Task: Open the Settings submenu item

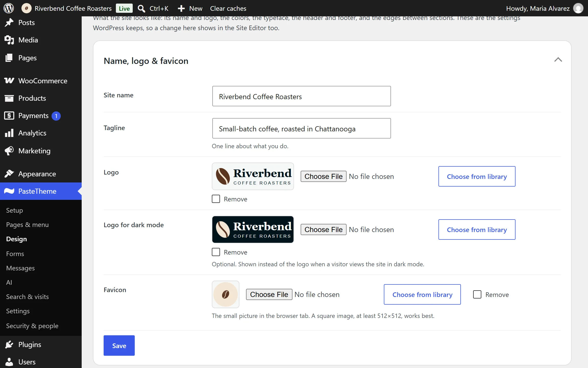Action: pos(18,311)
